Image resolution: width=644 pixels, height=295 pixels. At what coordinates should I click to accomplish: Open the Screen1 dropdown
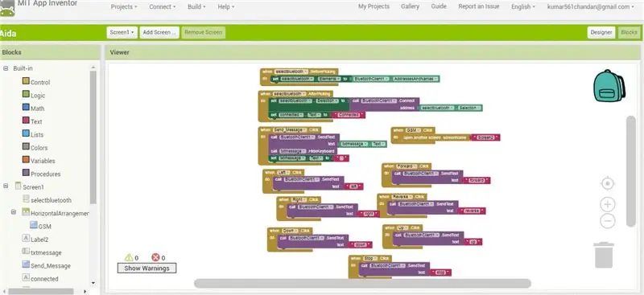coord(122,32)
